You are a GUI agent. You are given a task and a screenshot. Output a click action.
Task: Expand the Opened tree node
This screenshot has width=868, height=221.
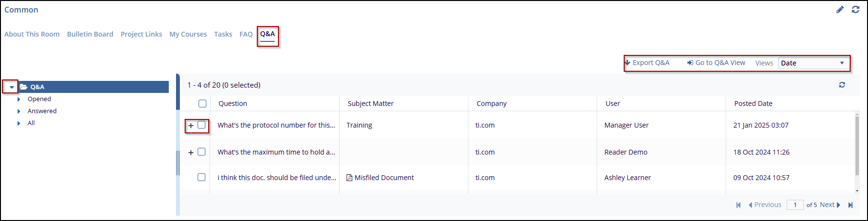click(x=19, y=99)
